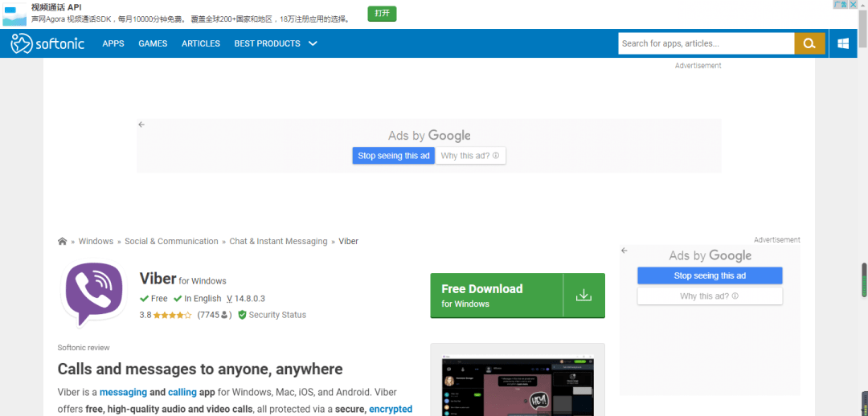The height and width of the screenshot is (416, 868).
Task: Click the download arrow icon beside Free Download
Action: click(583, 296)
